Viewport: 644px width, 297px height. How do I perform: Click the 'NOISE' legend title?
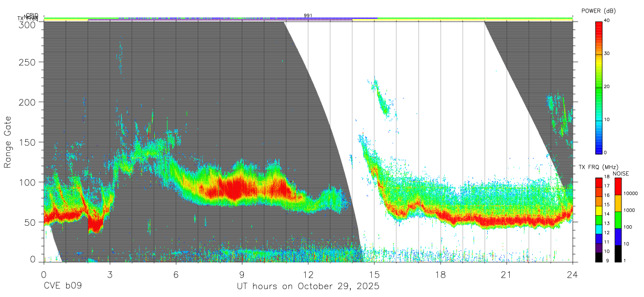pyautogui.click(x=621, y=173)
